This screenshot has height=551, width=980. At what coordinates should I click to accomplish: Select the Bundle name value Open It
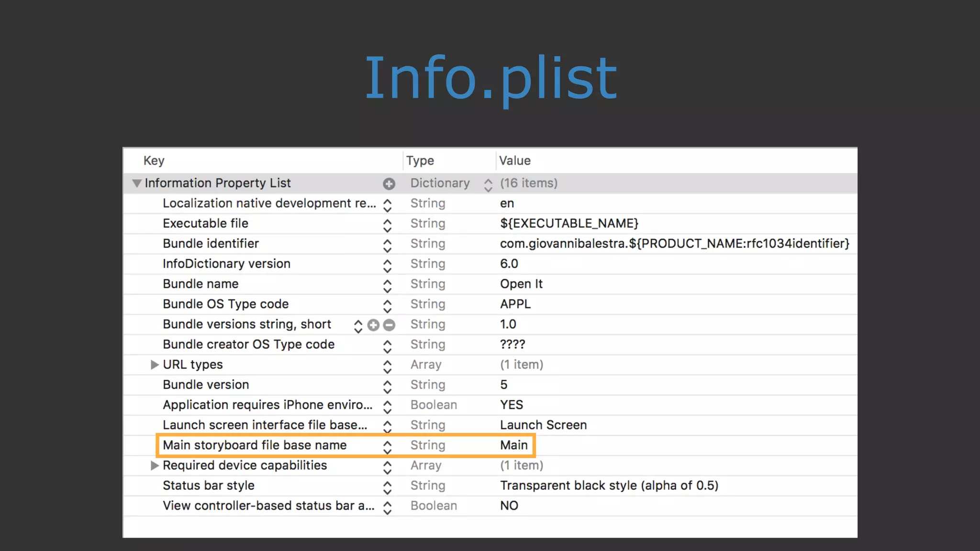coord(521,284)
